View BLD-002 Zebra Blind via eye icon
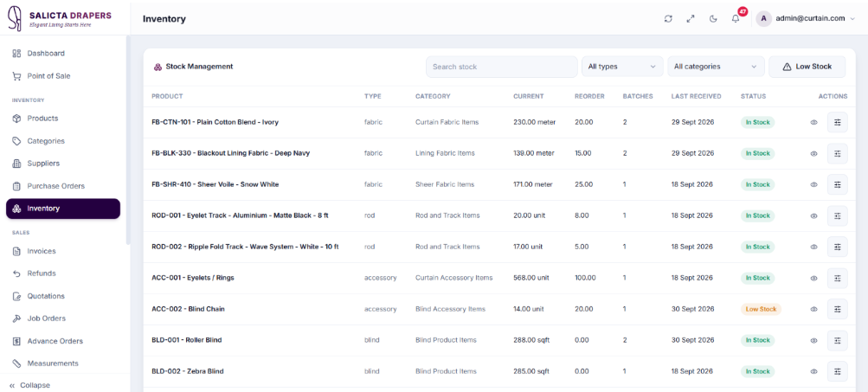 [x=813, y=371]
